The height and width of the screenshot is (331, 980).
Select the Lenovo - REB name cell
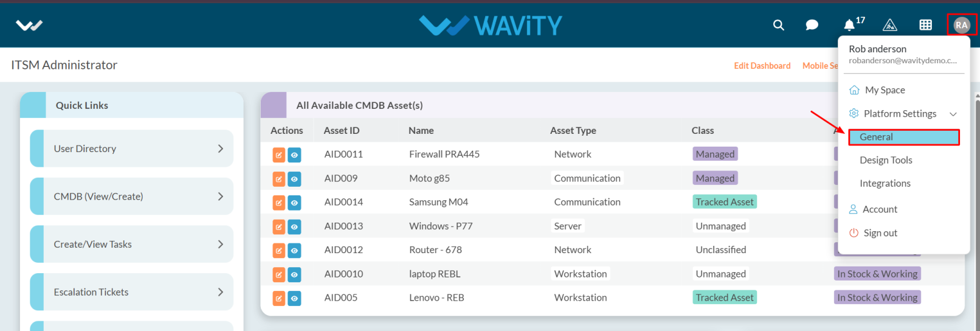point(437,298)
